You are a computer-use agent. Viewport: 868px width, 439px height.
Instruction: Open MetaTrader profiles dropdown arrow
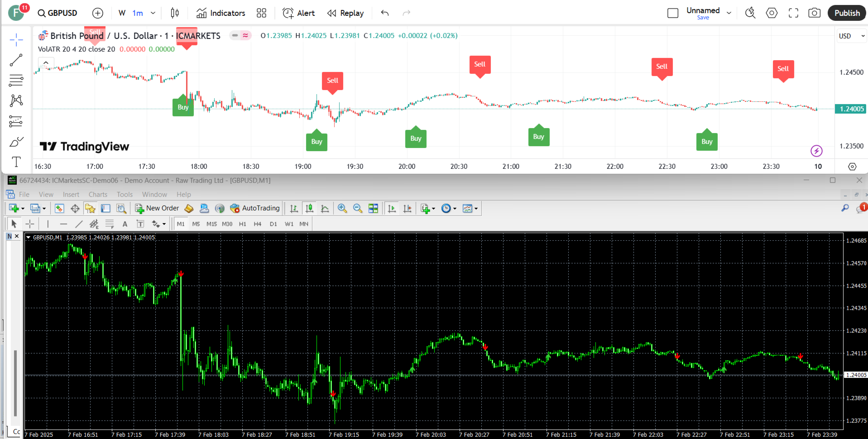44,209
